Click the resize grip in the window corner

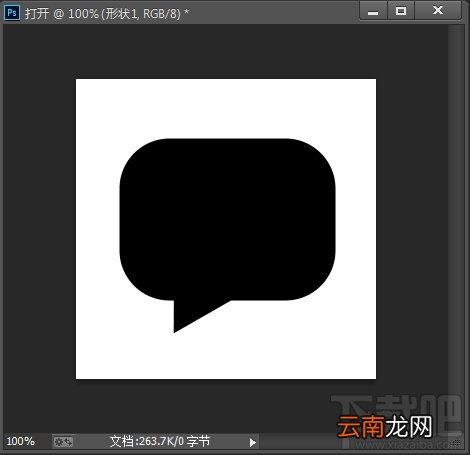[x=457, y=441]
